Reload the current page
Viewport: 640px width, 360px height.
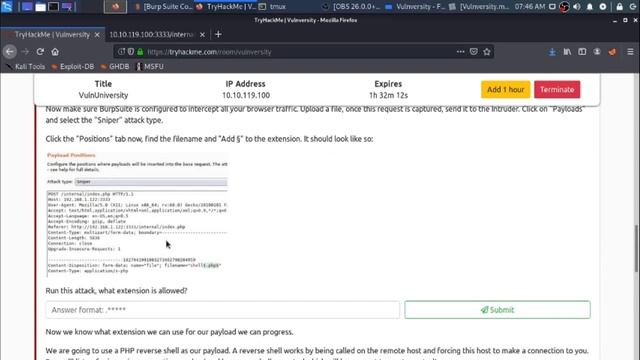tap(40, 52)
